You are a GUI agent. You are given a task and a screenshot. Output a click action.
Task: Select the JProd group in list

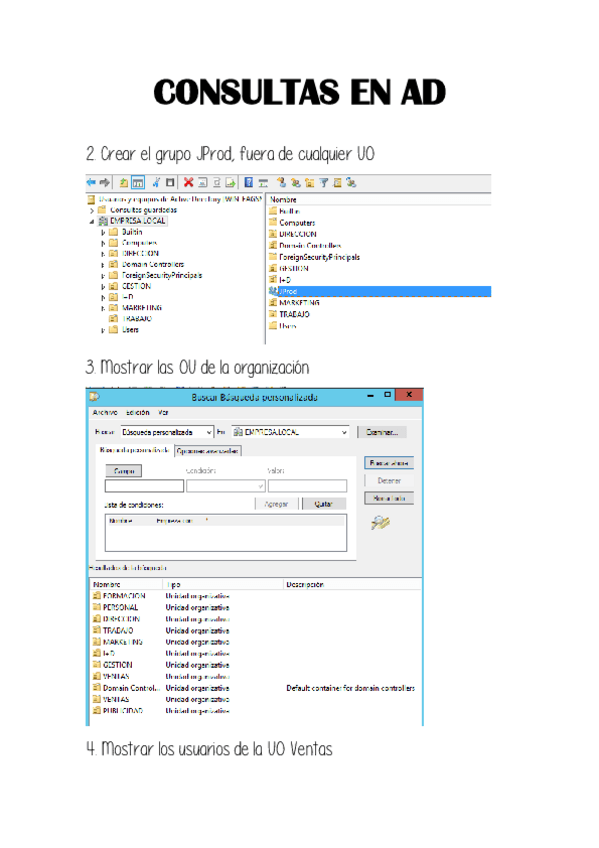pos(380,292)
